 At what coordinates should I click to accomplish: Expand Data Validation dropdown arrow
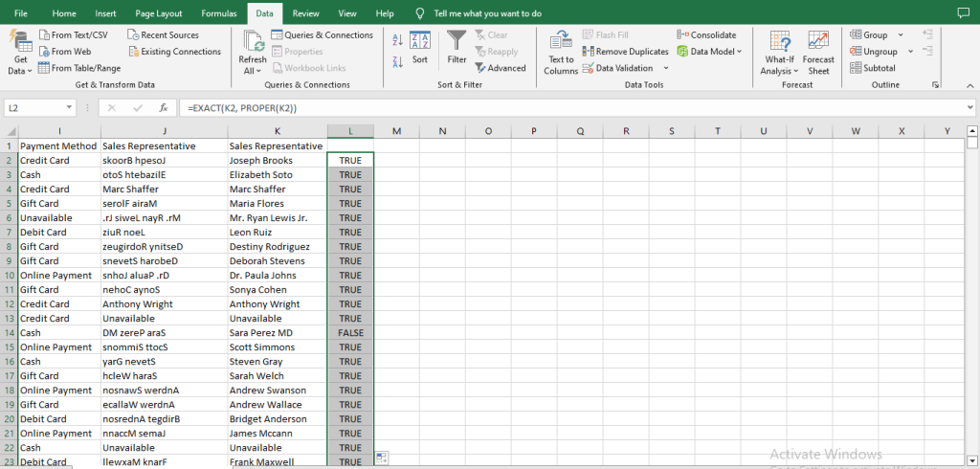pyautogui.click(x=666, y=68)
